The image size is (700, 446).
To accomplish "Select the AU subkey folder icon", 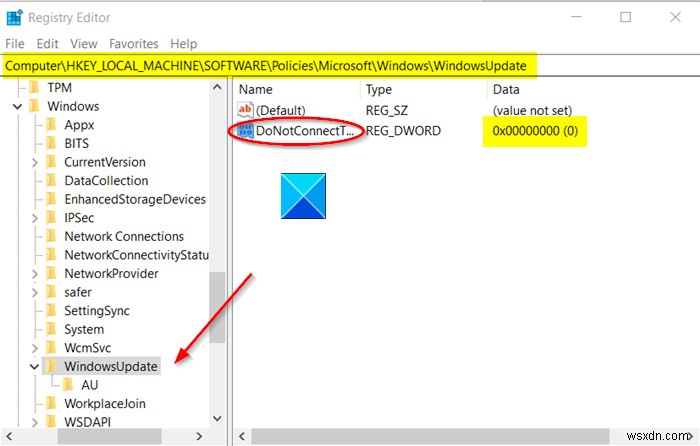I will point(68,385).
